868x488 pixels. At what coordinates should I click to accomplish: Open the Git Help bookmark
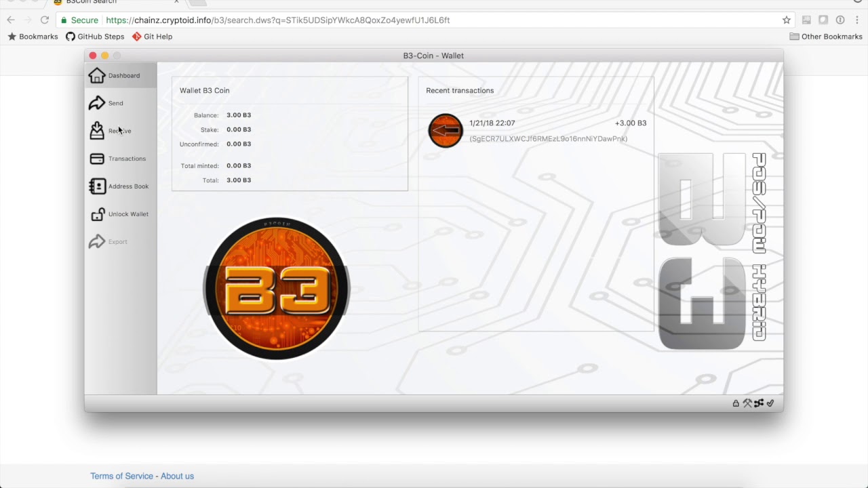153,37
